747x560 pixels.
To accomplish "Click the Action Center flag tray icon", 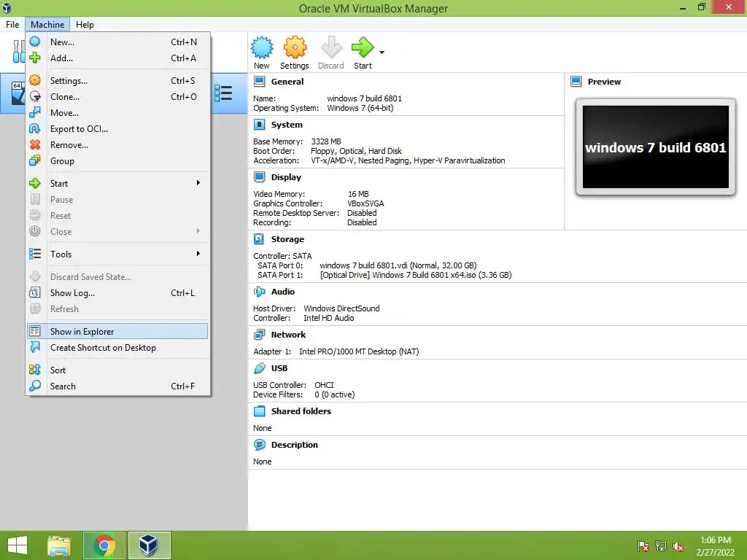I will coord(643,546).
